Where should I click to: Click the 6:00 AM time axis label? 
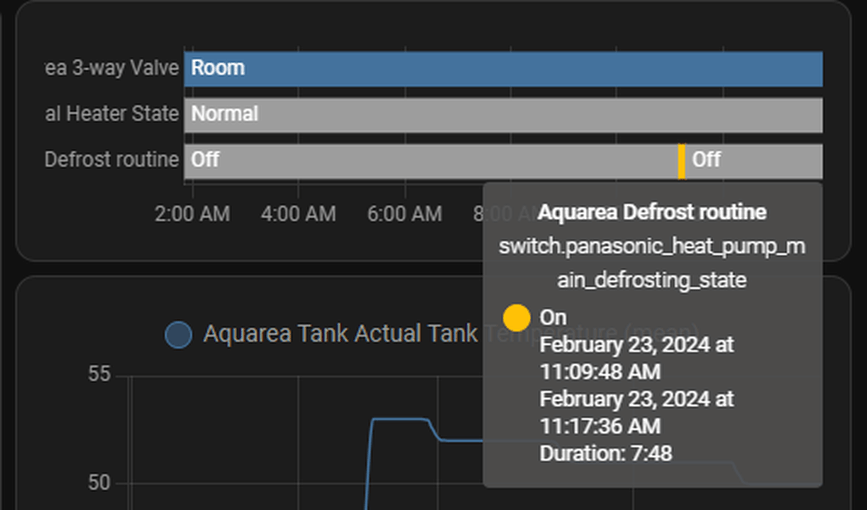click(405, 214)
